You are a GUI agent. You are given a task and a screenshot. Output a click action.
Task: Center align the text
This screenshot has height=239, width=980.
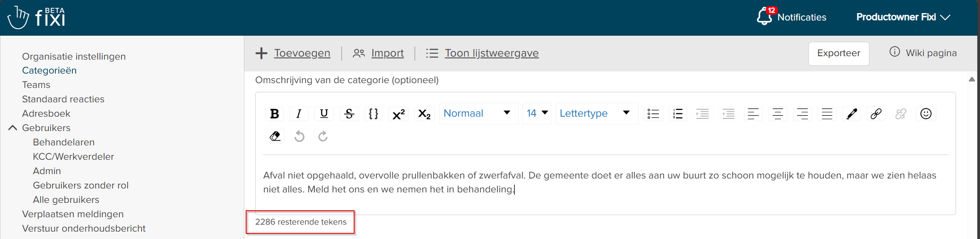(777, 114)
